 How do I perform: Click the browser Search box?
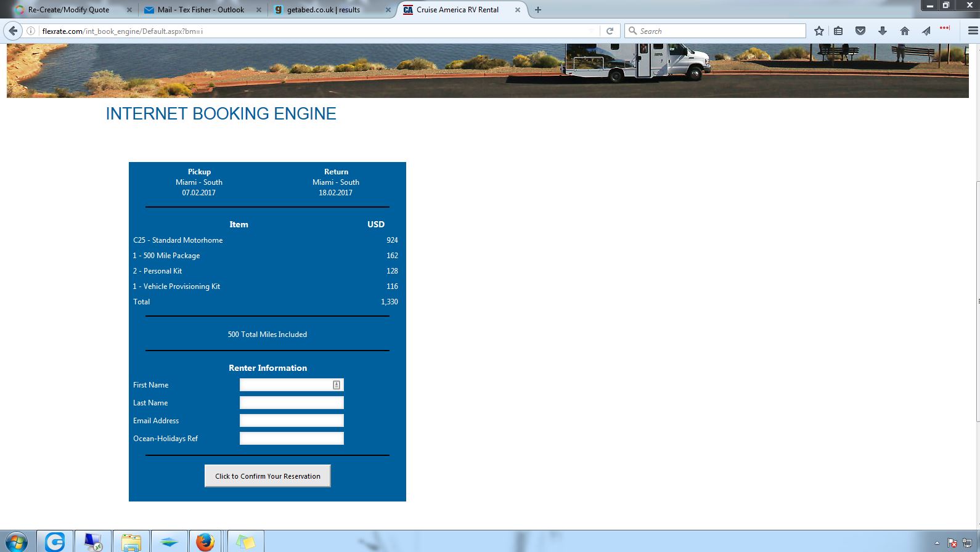[715, 31]
